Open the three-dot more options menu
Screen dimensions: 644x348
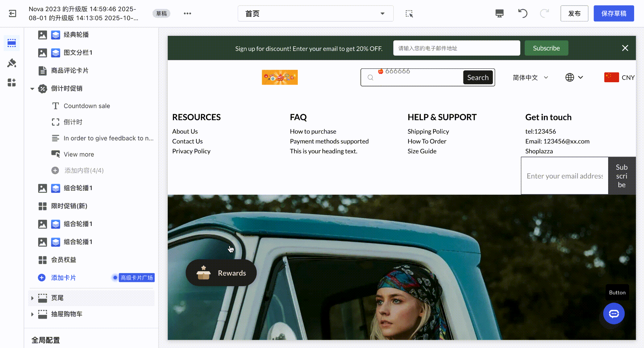187,13
